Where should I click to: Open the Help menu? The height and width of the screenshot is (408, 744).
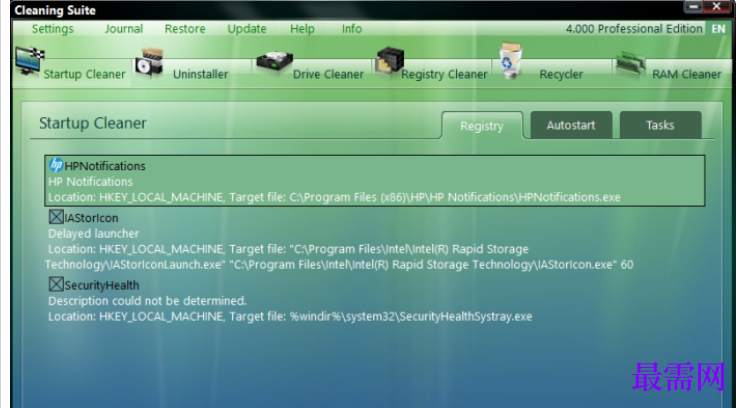pos(302,29)
